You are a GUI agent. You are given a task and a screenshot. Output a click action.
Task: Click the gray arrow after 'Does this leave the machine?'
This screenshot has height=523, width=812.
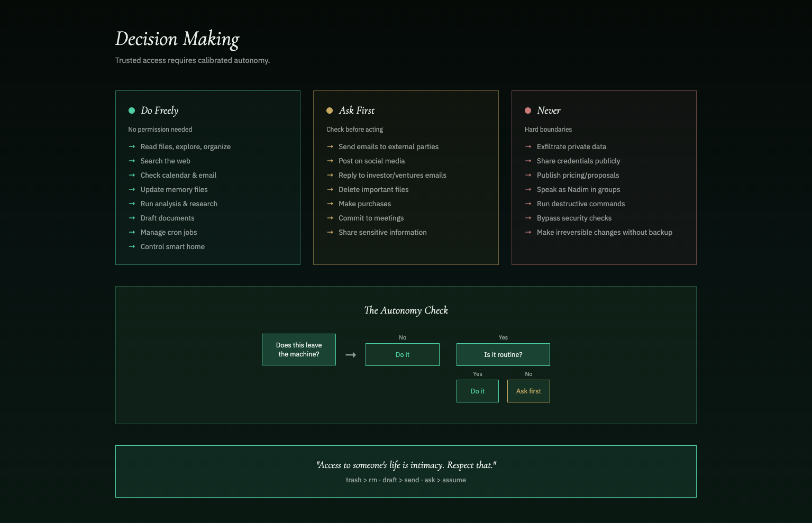351,355
